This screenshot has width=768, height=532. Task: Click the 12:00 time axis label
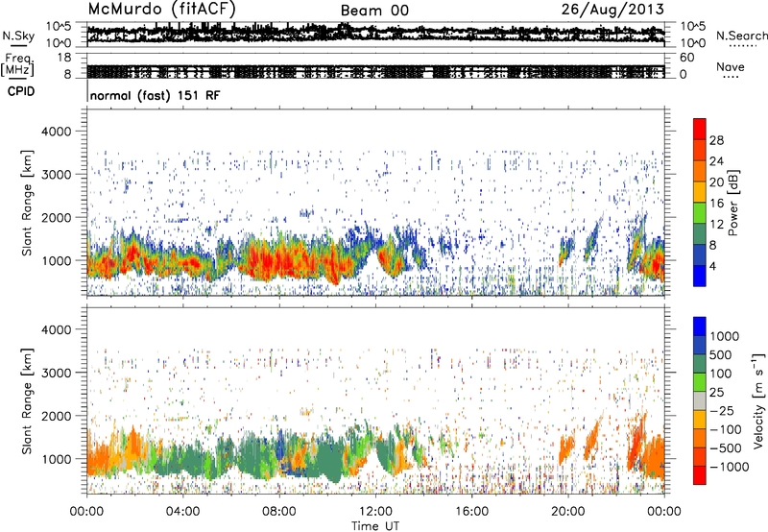click(x=375, y=512)
